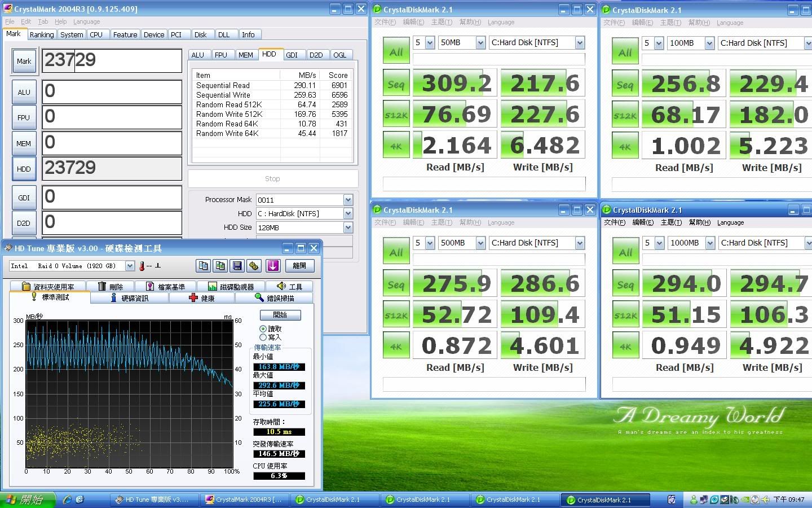The width and height of the screenshot is (812, 508).
Task: Click the 開始 start button in HD Tune
Action: [280, 315]
